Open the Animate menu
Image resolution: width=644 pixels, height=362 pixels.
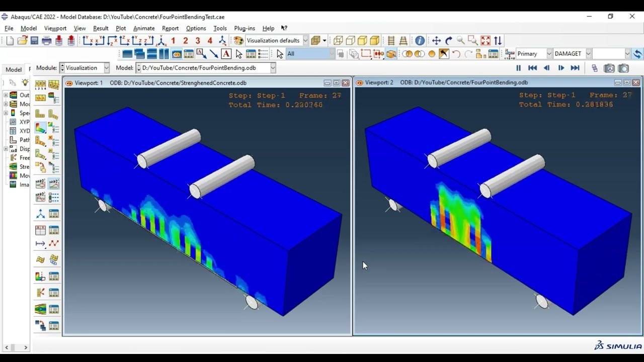click(144, 28)
